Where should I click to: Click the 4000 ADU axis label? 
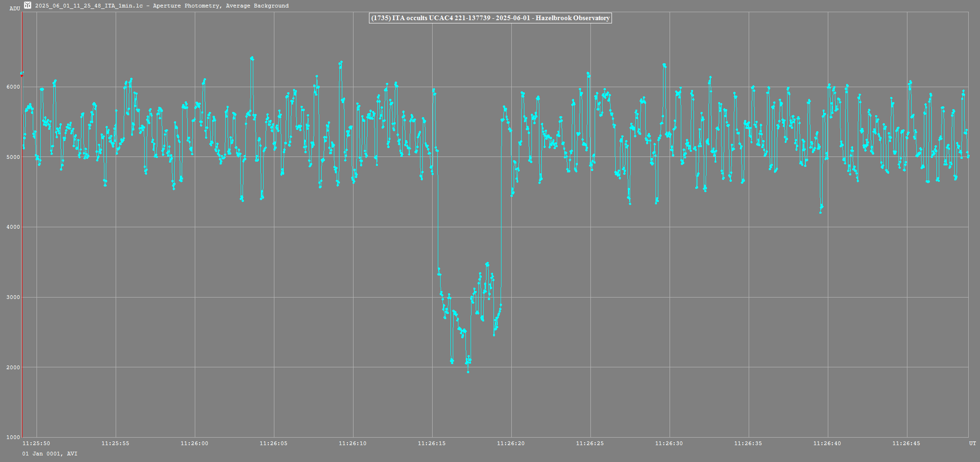tap(13, 227)
